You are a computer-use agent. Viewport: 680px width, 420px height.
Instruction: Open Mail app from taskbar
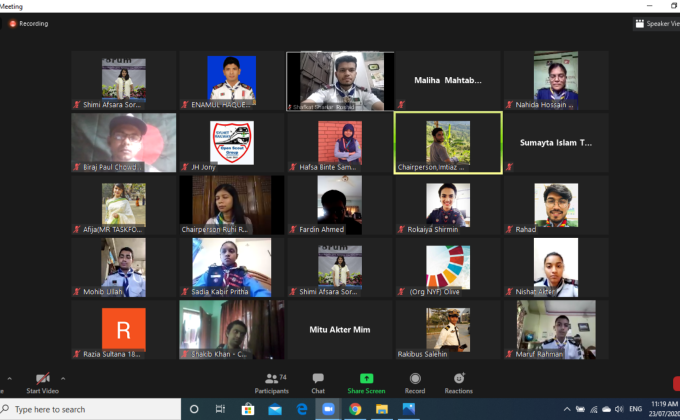point(275,409)
